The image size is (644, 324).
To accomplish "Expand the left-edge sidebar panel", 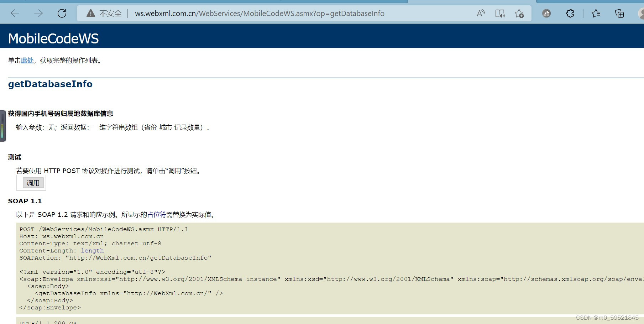I will coord(2,126).
